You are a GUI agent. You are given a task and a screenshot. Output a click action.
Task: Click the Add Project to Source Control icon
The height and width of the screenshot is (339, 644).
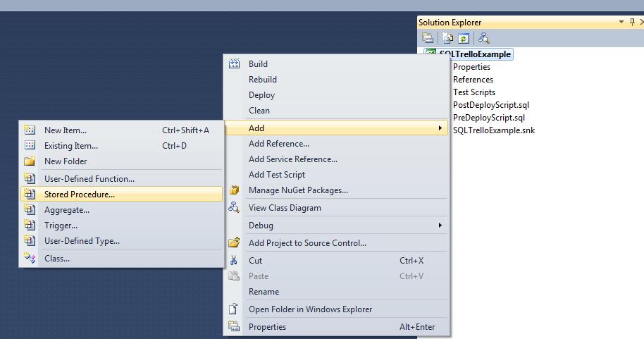[234, 243]
